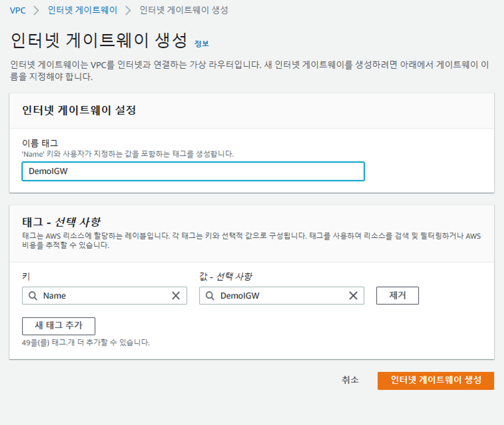Clear the DemoIGW tag value with X
The height and width of the screenshot is (425, 504).
353,296
